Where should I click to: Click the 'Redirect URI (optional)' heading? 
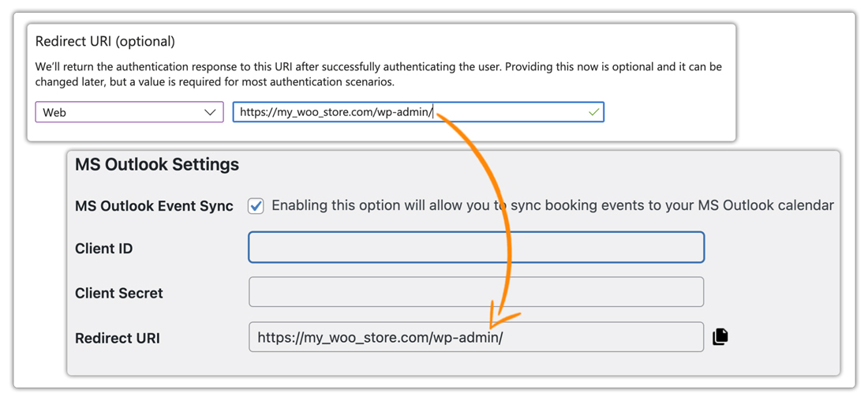(105, 41)
